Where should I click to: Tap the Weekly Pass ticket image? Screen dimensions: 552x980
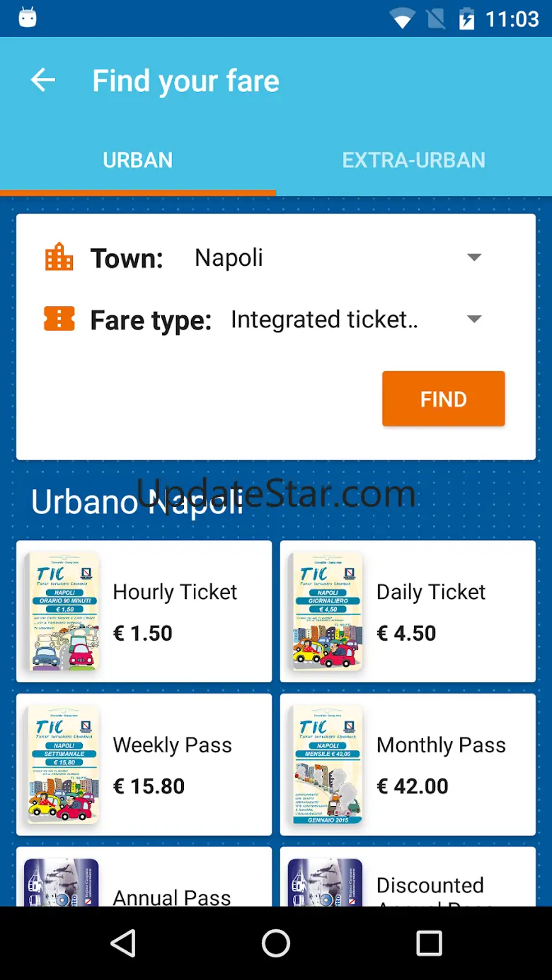64,764
